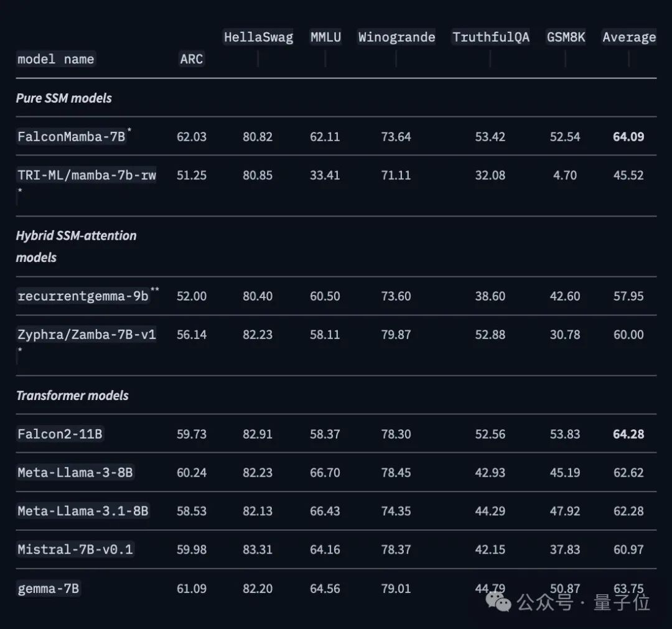Click the 'model name' column header
Screen dimensions: 672x629
(56, 59)
